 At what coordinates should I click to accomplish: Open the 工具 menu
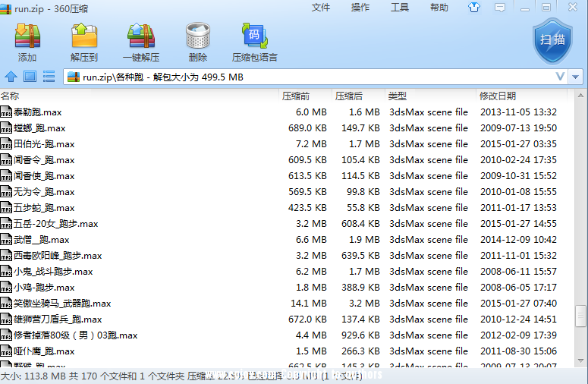(400, 8)
